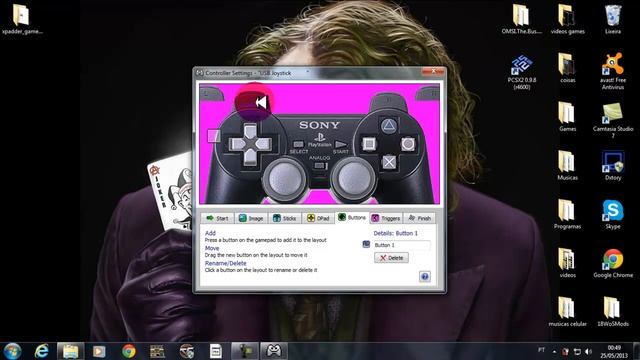
Task: Switch to the Start tab
Action: pyautogui.click(x=218, y=218)
